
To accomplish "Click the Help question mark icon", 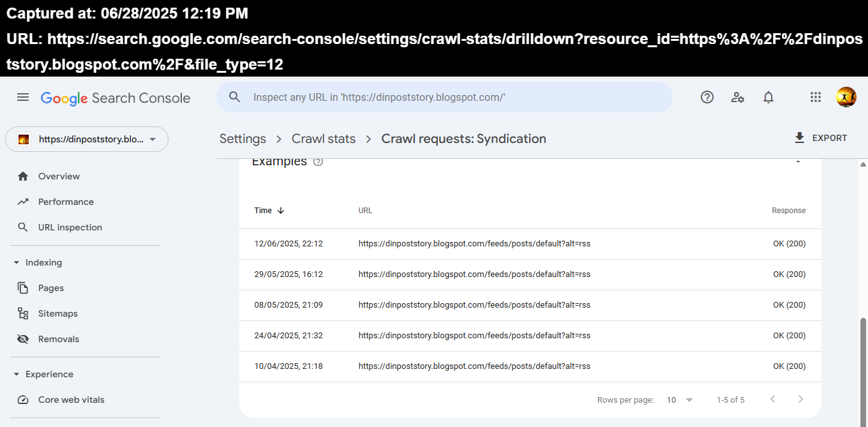I will coord(707,97).
